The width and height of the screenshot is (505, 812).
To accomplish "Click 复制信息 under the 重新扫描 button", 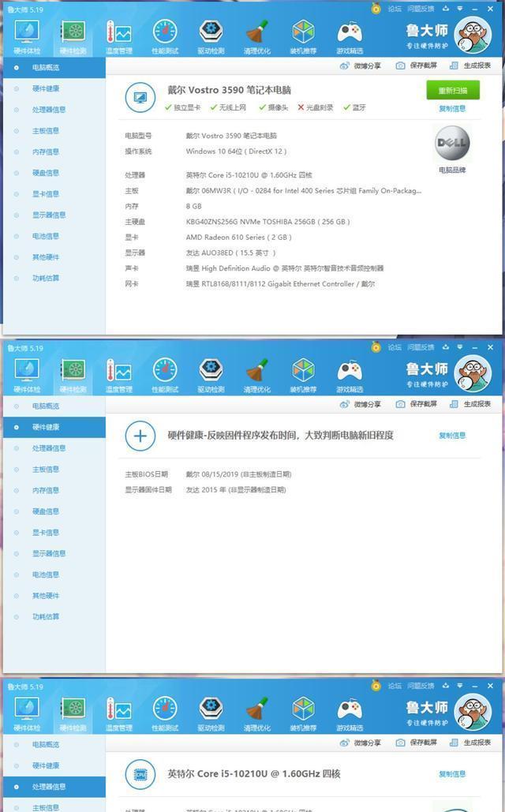I will 452,109.
